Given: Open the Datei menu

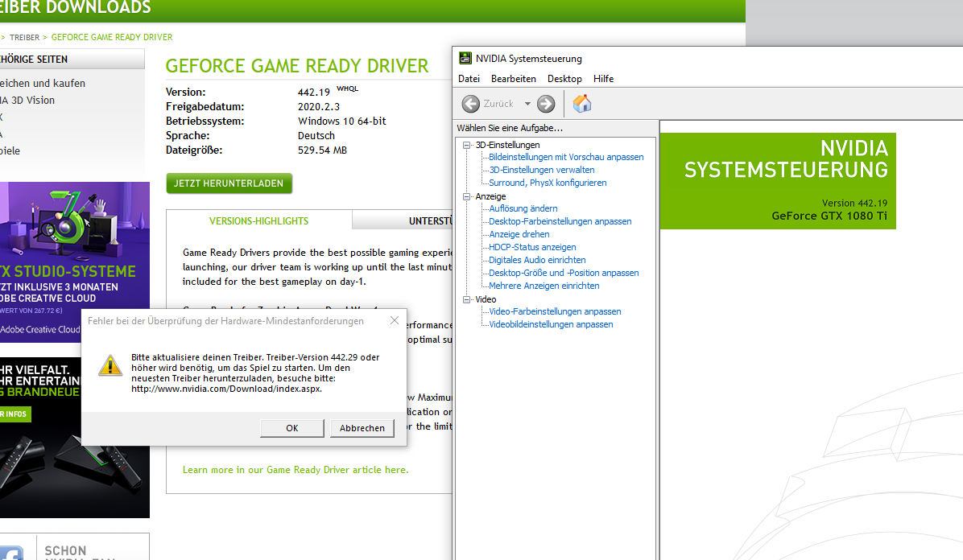Looking at the screenshot, I should tap(469, 79).
